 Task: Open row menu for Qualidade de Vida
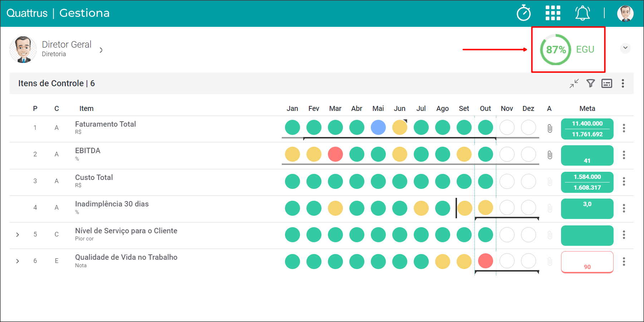[624, 262]
